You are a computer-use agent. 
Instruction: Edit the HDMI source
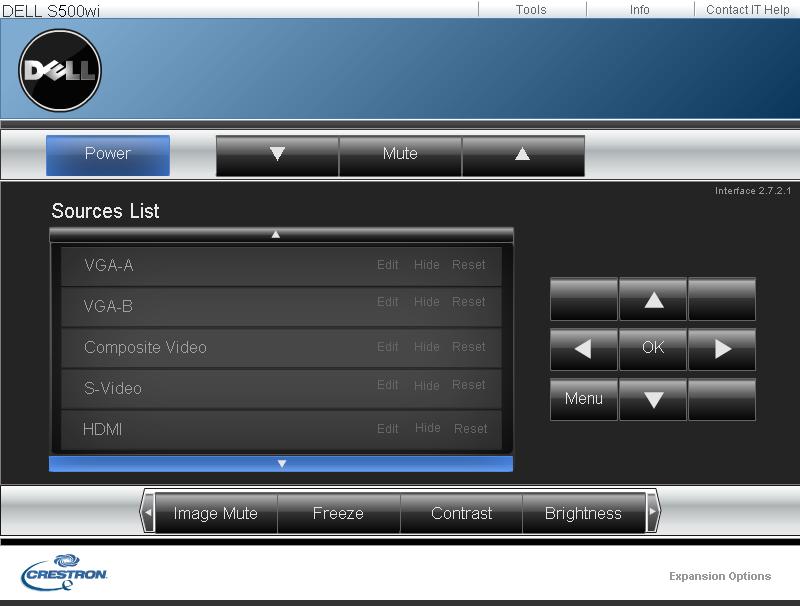pos(388,429)
